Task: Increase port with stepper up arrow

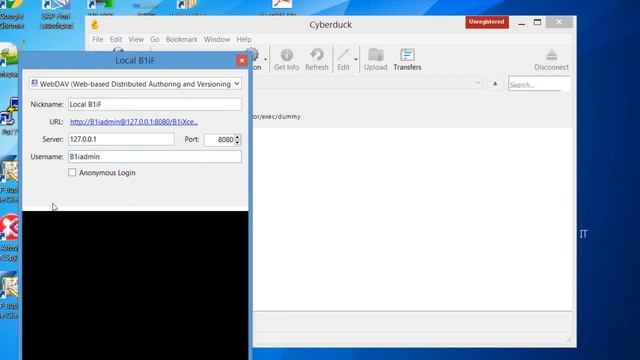Action: click(238, 136)
